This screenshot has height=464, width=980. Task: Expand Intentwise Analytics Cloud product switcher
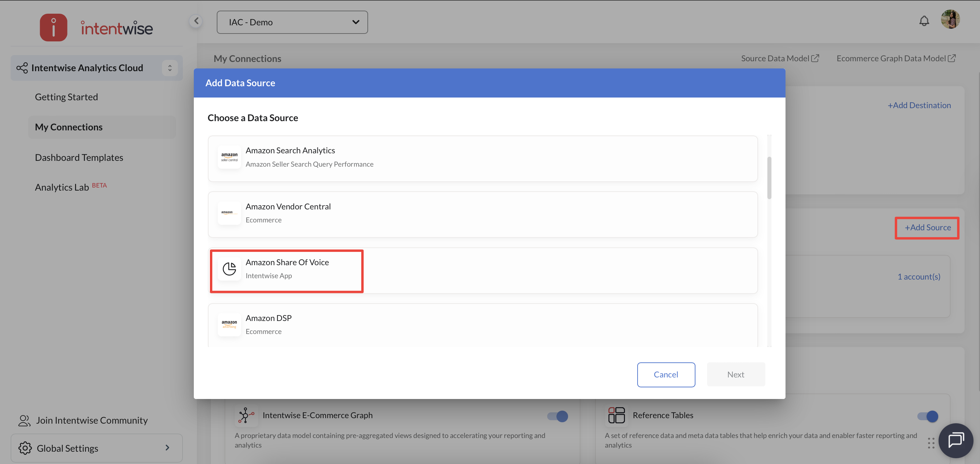click(170, 68)
